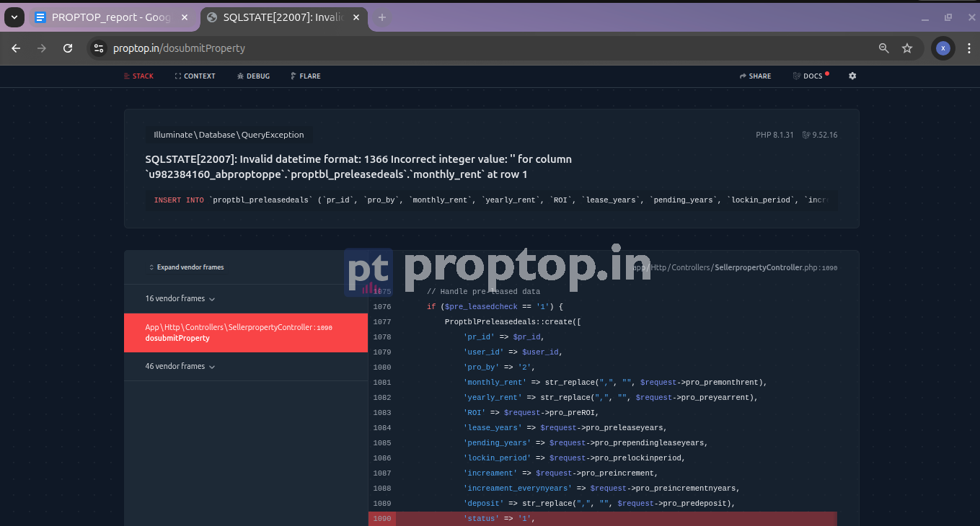The image size is (980, 526).
Task: Go forward in browser history
Action: coord(42,48)
